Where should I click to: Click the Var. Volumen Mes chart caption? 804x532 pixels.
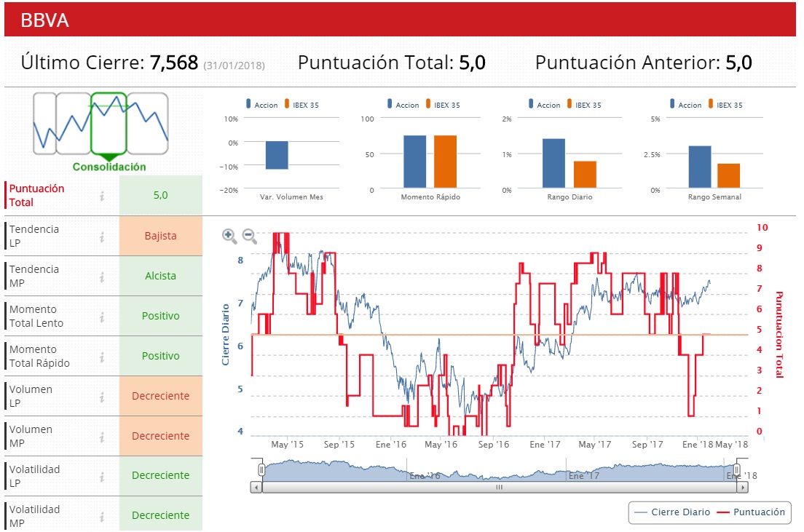pos(291,196)
